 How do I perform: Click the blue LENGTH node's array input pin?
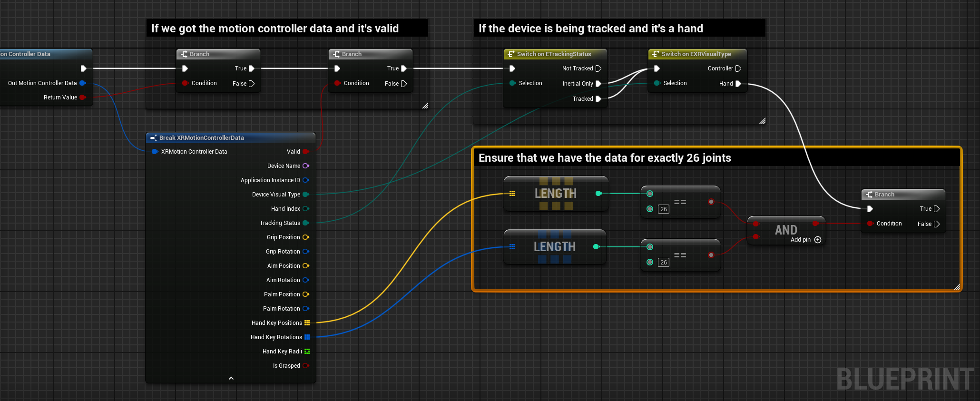point(512,247)
